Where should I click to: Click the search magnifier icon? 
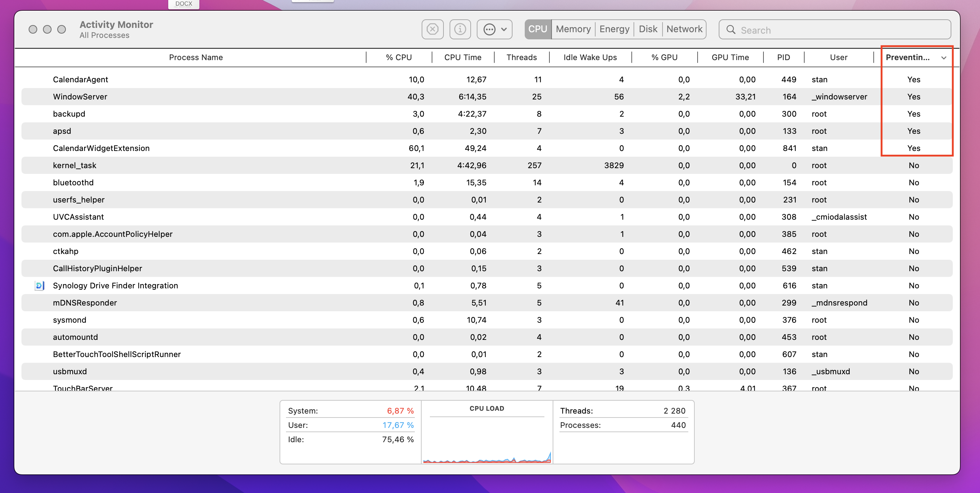(x=731, y=30)
